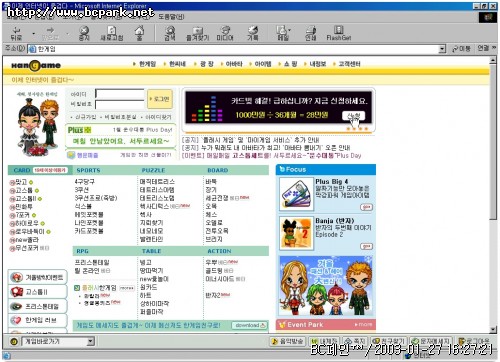Click the round yellow icon beside 게임바로가기
Viewport: 500px width, 362px height.
14,342
